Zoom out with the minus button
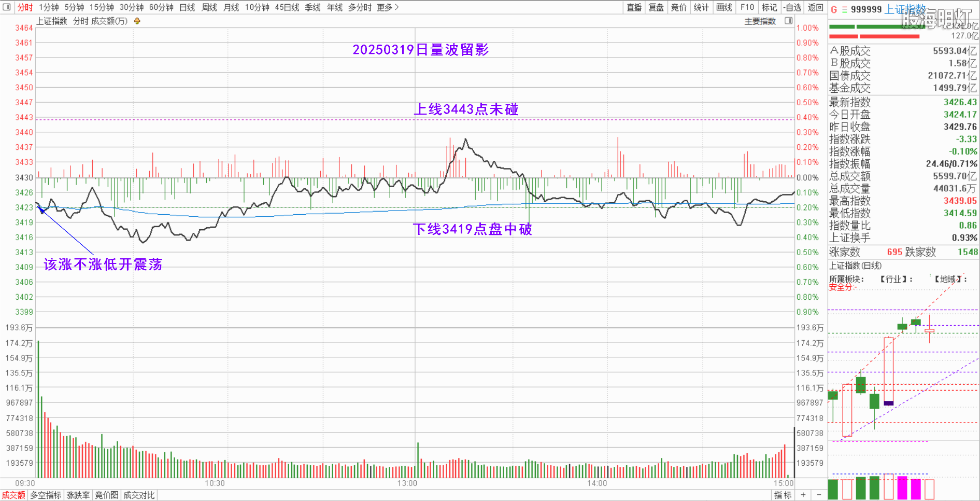The image size is (980, 501). [819, 495]
